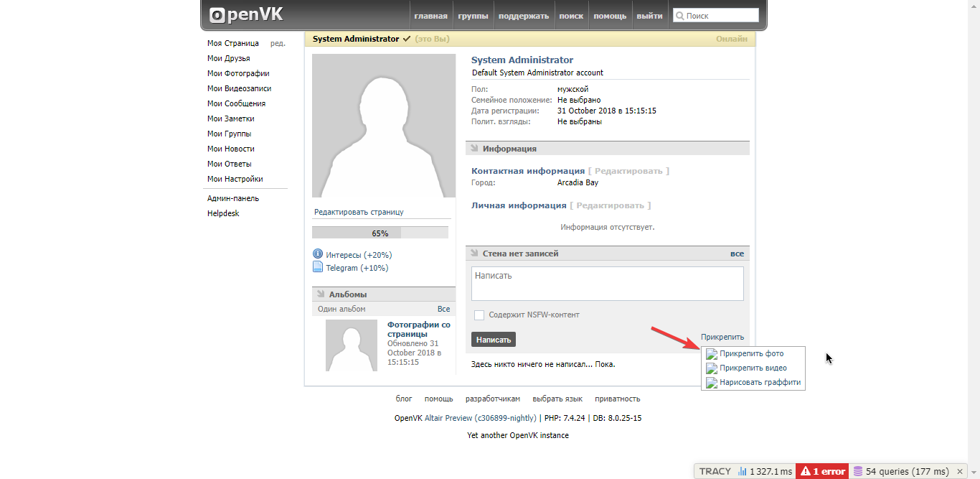Click the draw graffiti icon

[x=711, y=382]
